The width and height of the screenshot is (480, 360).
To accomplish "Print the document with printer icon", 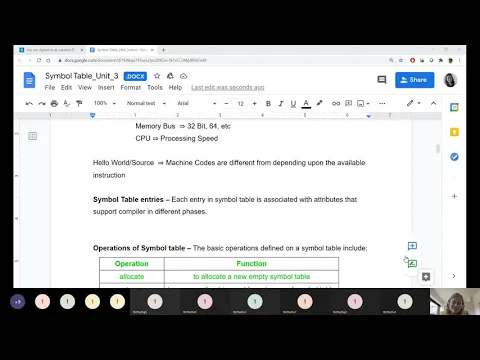I will [x=54, y=104].
